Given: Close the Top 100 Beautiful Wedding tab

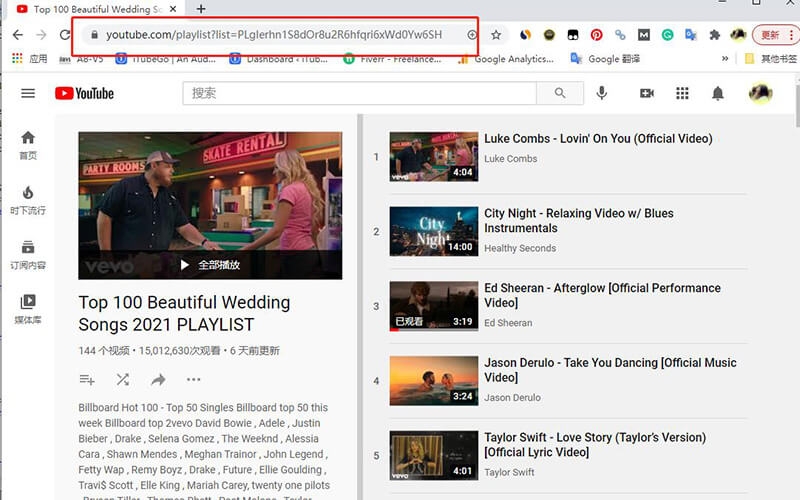Looking at the screenshot, I should coord(173,9).
